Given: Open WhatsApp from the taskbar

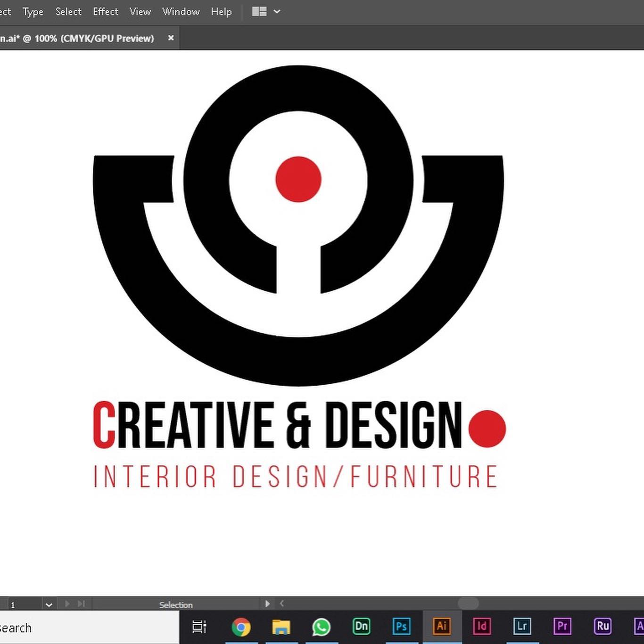Looking at the screenshot, I should coord(321,627).
